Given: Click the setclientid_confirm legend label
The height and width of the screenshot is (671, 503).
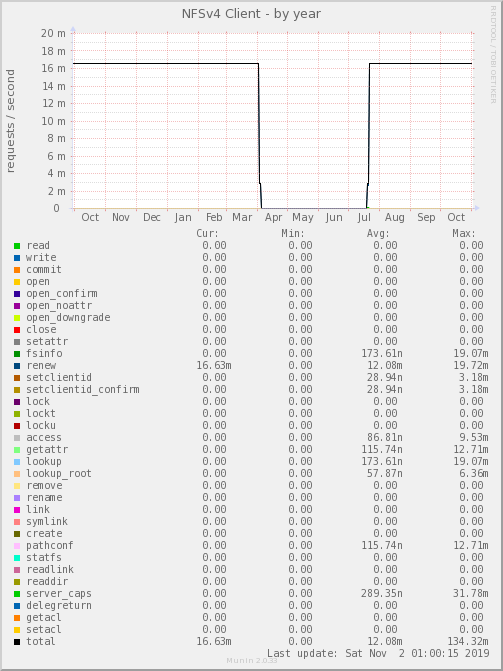Looking at the screenshot, I should tap(83, 389).
